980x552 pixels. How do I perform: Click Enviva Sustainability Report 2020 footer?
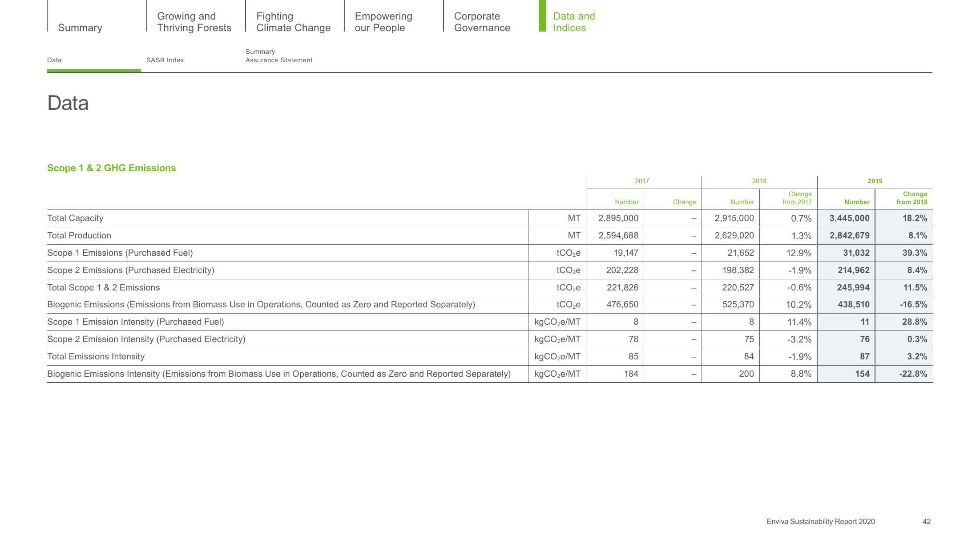click(821, 521)
